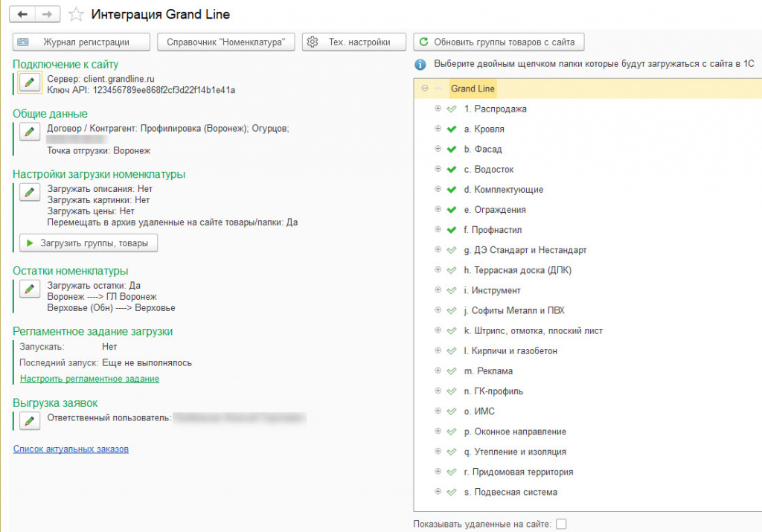Expand the s. Подвесная система folder
This screenshot has height=532, width=762.
coord(438,492)
